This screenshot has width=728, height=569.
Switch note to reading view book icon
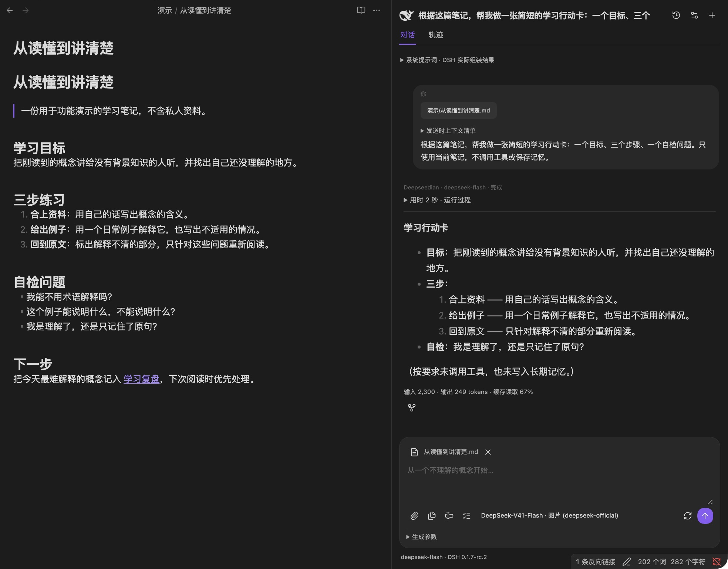point(361,10)
